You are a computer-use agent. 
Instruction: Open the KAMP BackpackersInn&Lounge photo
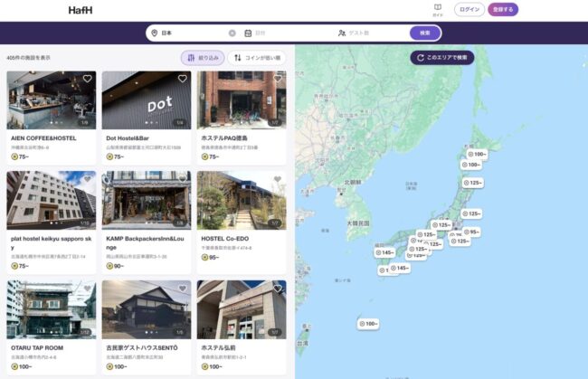[x=147, y=200]
